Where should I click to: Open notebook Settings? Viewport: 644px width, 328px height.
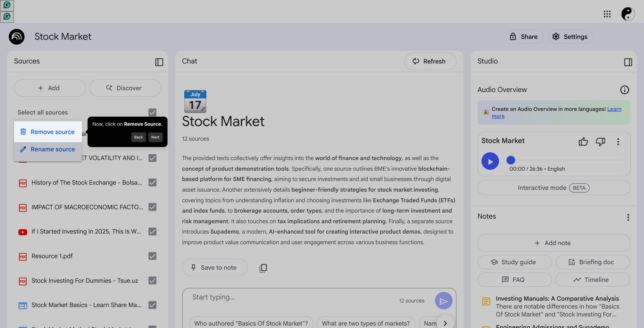tap(570, 37)
